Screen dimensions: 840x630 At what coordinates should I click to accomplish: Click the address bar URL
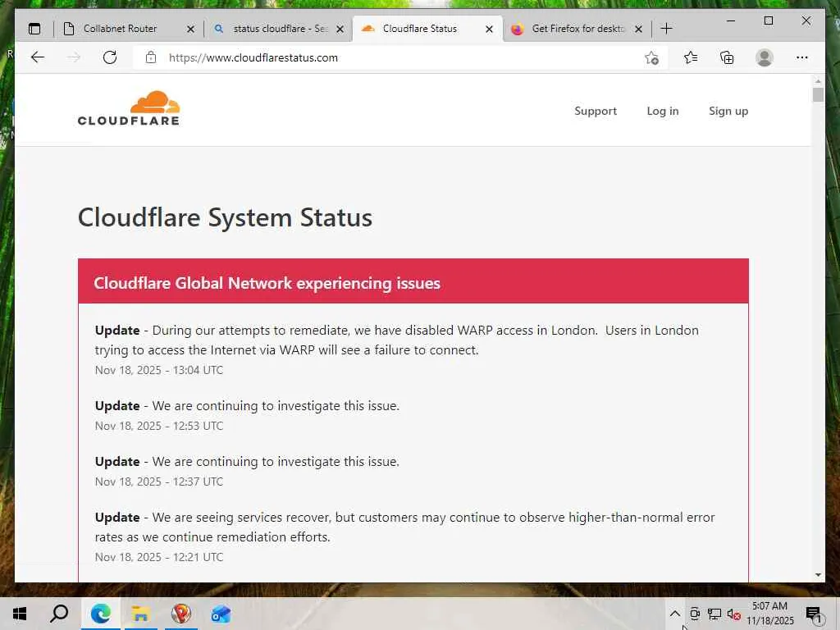[x=253, y=58]
